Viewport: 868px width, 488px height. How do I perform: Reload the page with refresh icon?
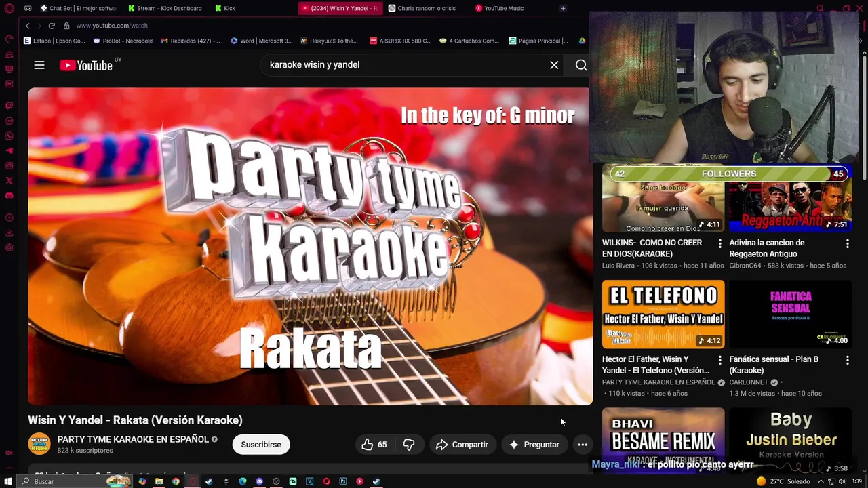(52, 26)
